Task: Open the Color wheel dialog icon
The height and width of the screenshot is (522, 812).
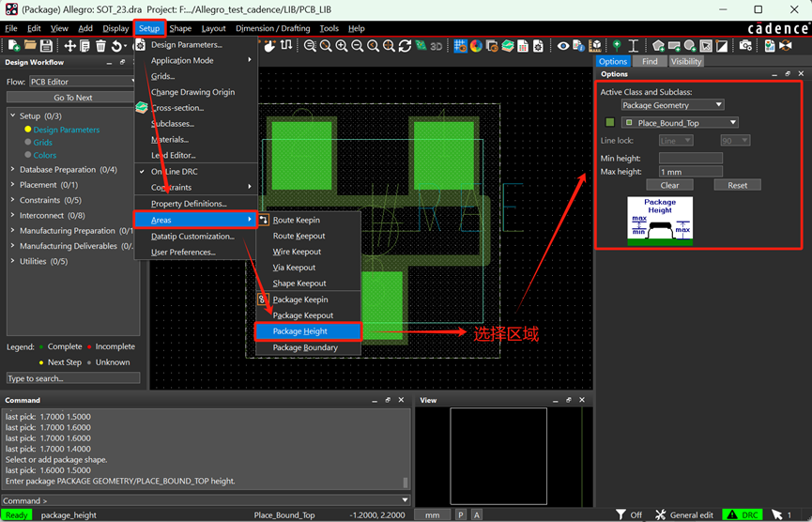Action: pyautogui.click(x=476, y=46)
